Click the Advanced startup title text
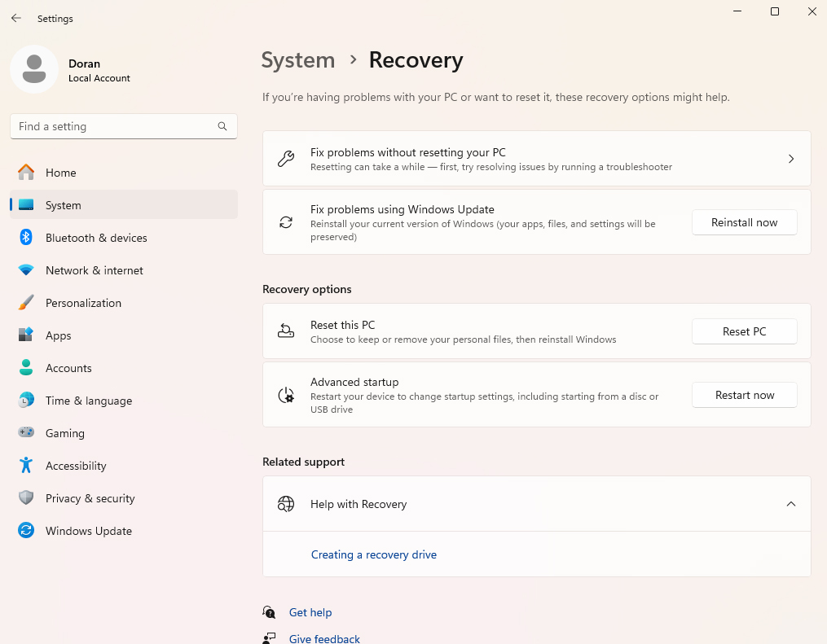 pos(354,382)
